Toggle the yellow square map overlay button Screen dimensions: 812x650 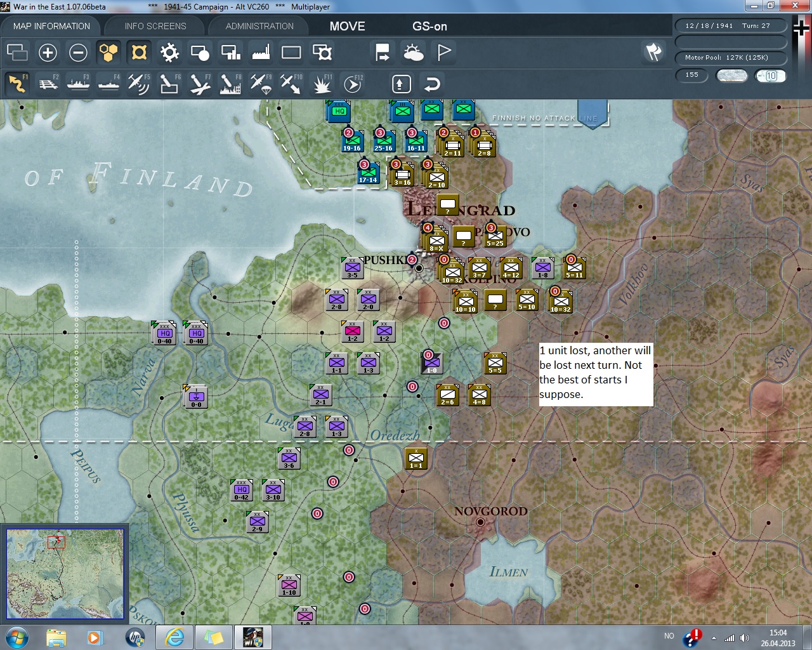point(139,52)
